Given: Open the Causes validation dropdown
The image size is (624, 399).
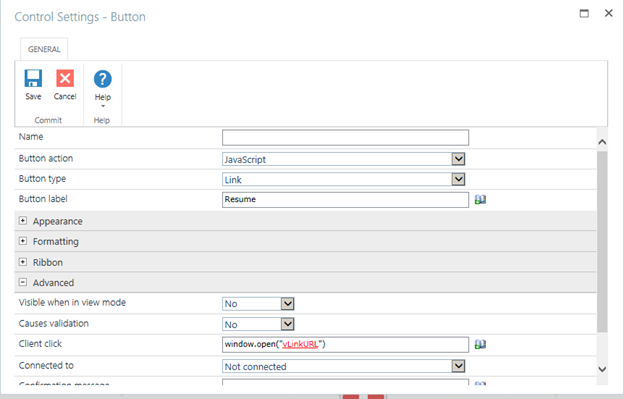Looking at the screenshot, I should coord(287,324).
